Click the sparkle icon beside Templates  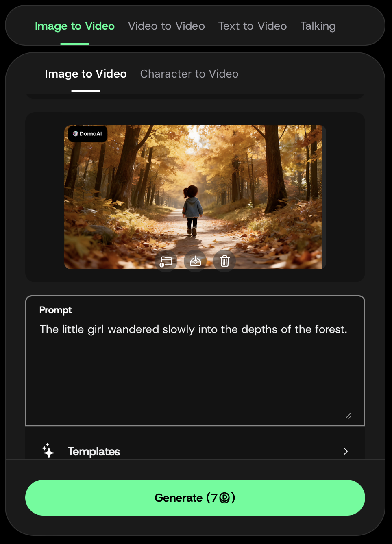point(48,451)
